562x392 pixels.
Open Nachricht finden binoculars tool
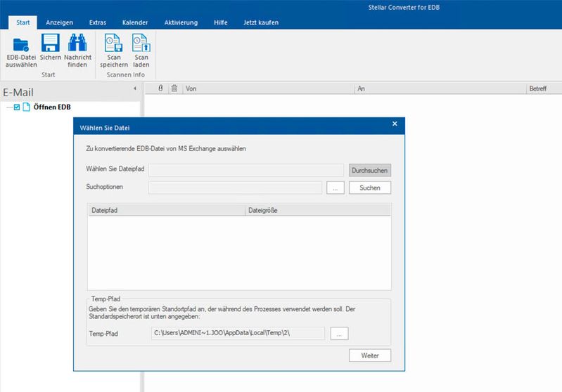pyautogui.click(x=77, y=43)
